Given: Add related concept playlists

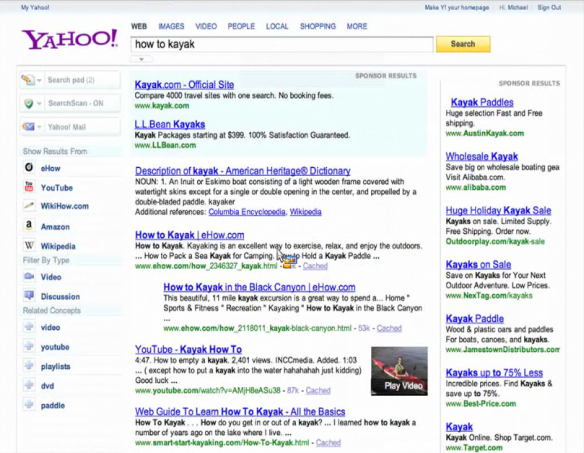Looking at the screenshot, I should 55,367.
